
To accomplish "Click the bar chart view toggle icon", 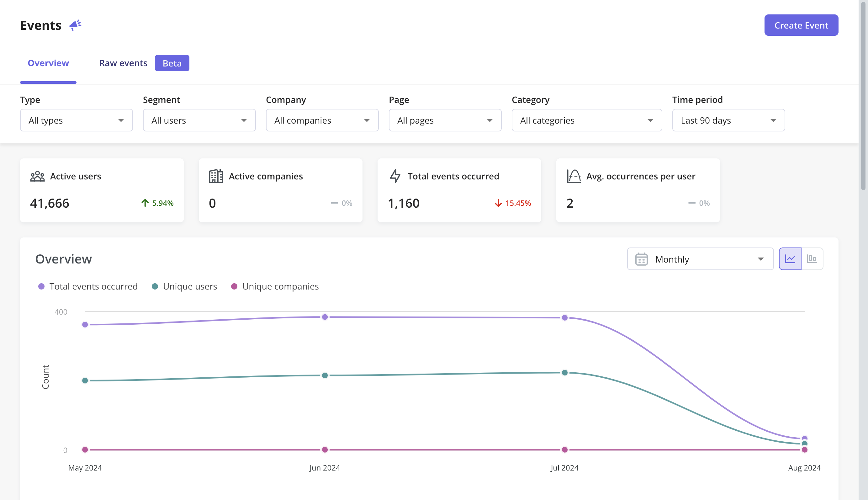I will click(812, 258).
